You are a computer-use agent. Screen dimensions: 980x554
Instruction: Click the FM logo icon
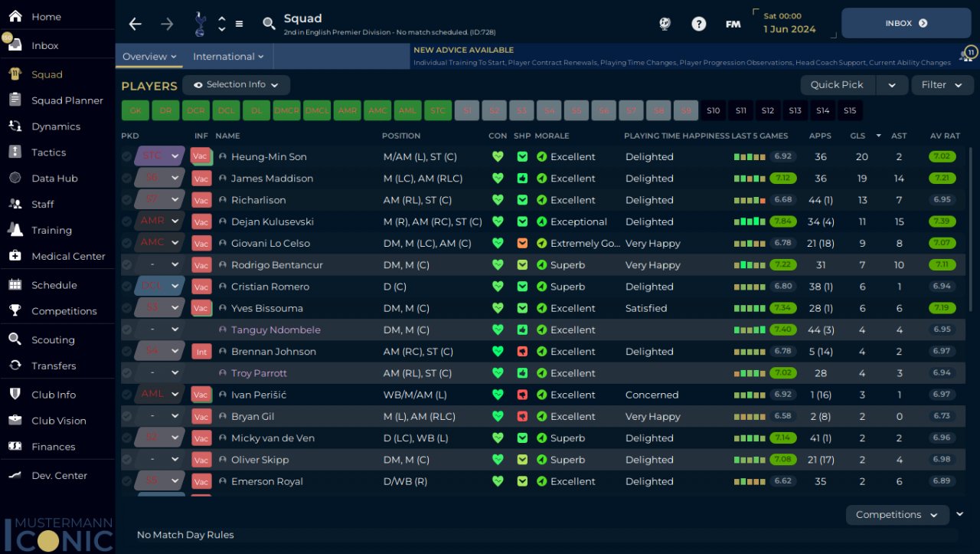pyautogui.click(x=733, y=24)
